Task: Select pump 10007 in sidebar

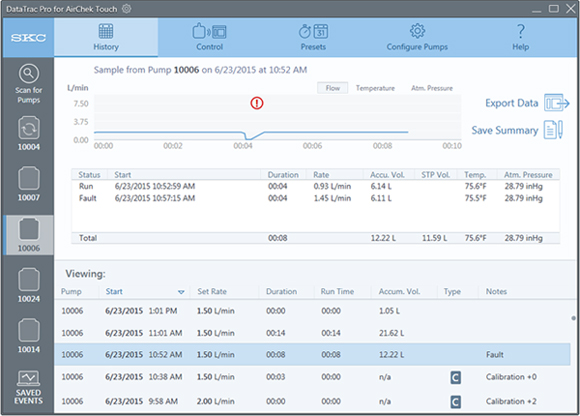Action: tap(28, 184)
